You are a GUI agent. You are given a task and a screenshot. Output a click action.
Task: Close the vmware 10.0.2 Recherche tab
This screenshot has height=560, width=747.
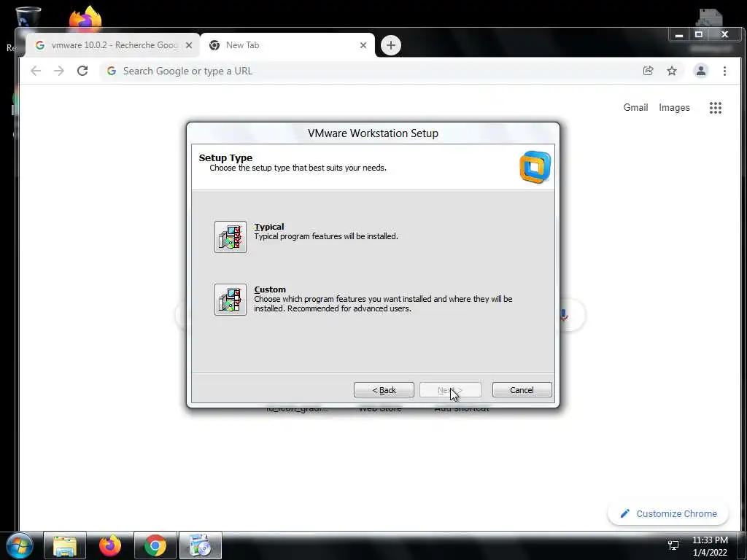point(189,45)
